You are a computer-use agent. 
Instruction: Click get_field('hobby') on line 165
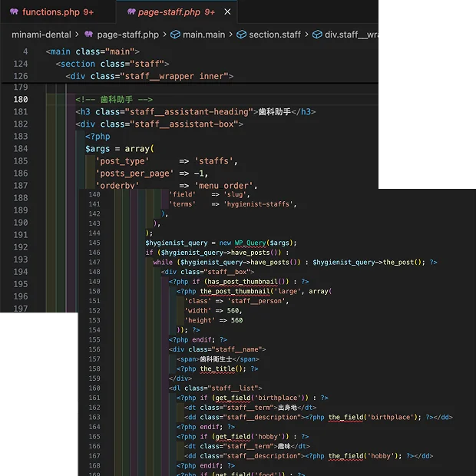click(x=250, y=437)
